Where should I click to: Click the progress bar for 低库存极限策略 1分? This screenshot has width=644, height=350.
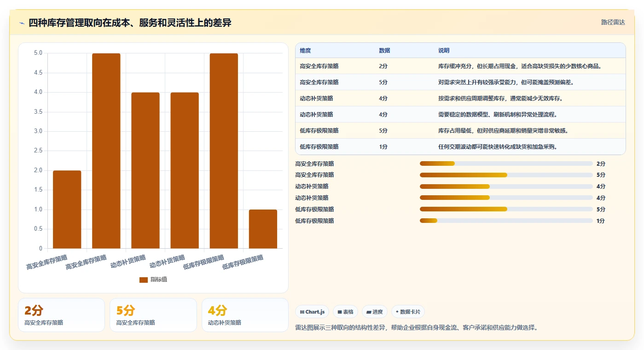(506, 221)
